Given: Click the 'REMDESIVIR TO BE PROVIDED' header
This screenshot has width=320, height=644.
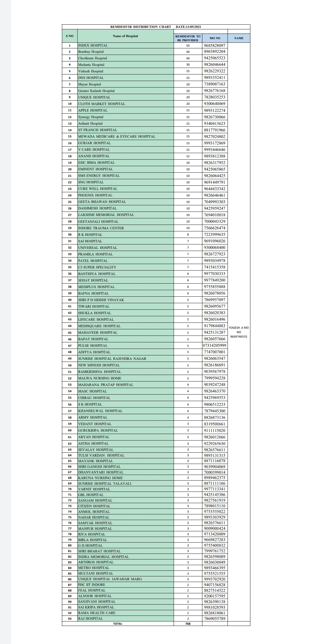Looking at the screenshot, I should pyautogui.click(x=188, y=38).
